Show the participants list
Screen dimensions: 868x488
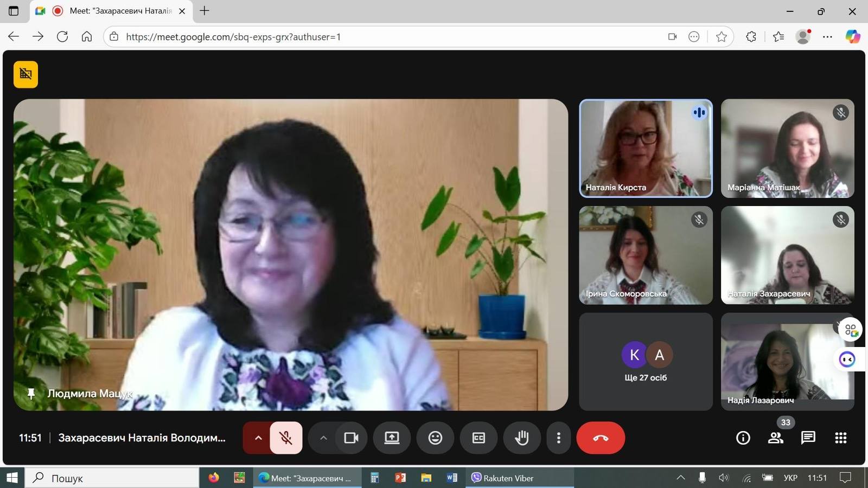pos(776,438)
